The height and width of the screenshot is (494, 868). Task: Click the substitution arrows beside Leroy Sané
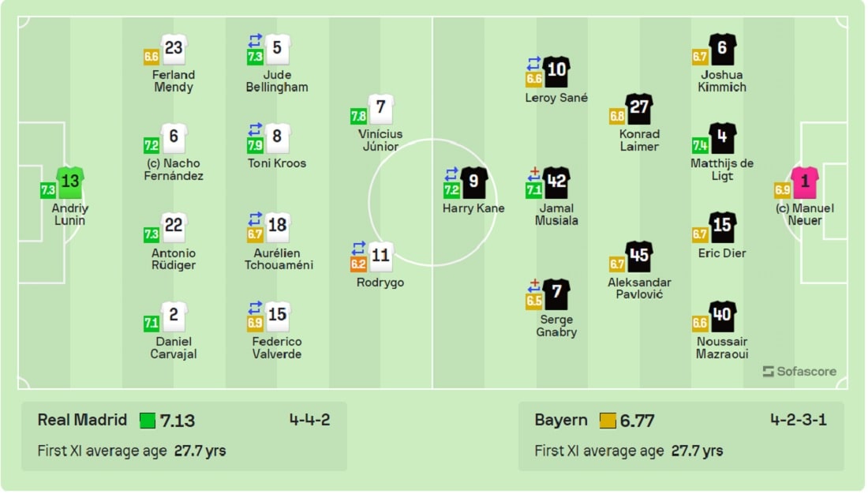533,63
